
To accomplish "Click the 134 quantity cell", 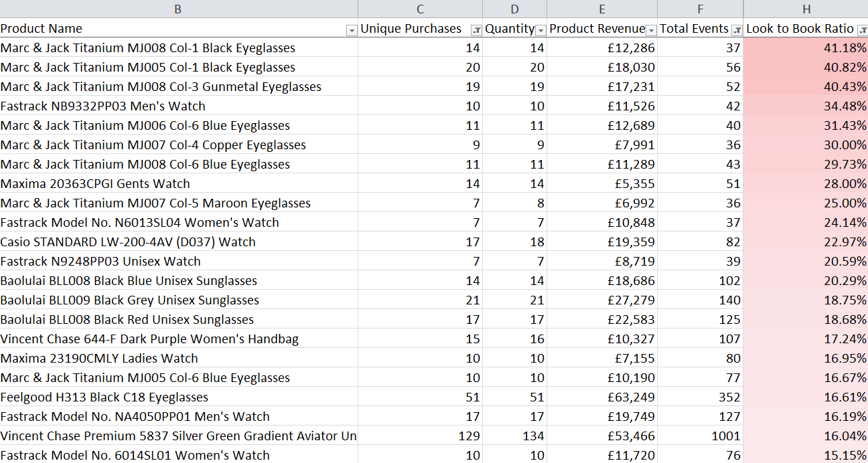I will (514, 436).
